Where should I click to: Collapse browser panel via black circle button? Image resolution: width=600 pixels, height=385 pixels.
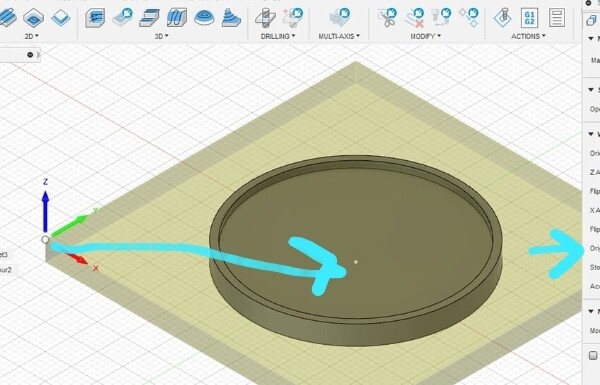tap(30, 55)
